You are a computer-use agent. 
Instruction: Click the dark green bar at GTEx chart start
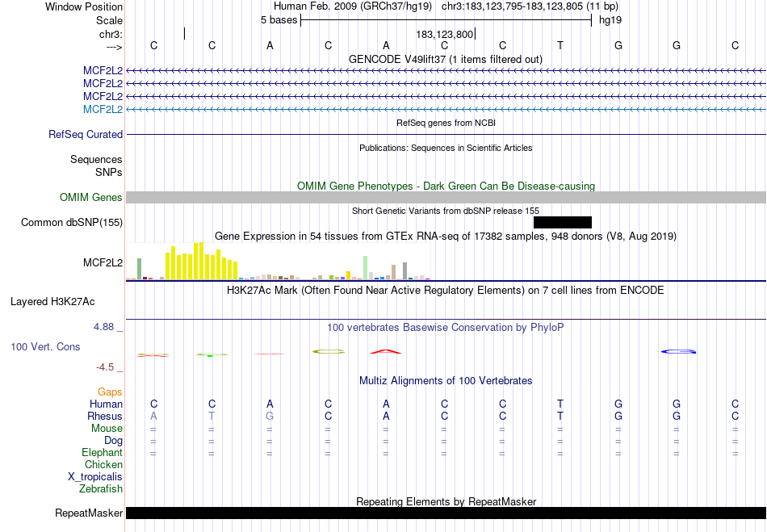[139, 269]
